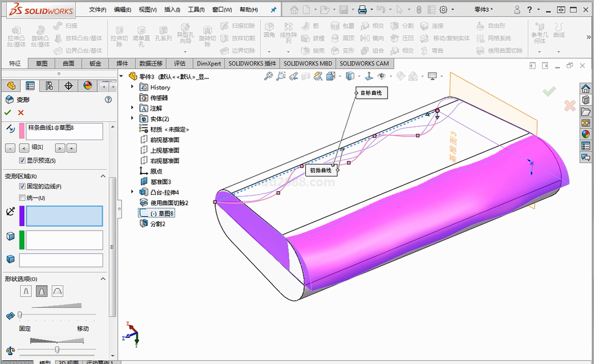Open the options gear icon

coord(444,10)
